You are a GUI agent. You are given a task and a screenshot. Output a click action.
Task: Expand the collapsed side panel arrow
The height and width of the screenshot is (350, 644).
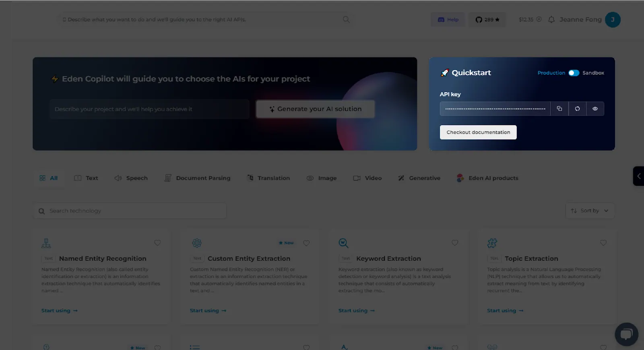[x=638, y=176]
